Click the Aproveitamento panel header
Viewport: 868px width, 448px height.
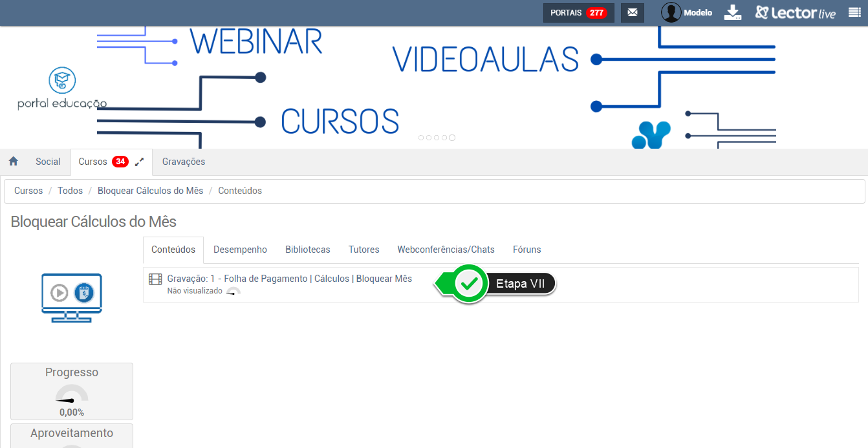coord(72,433)
